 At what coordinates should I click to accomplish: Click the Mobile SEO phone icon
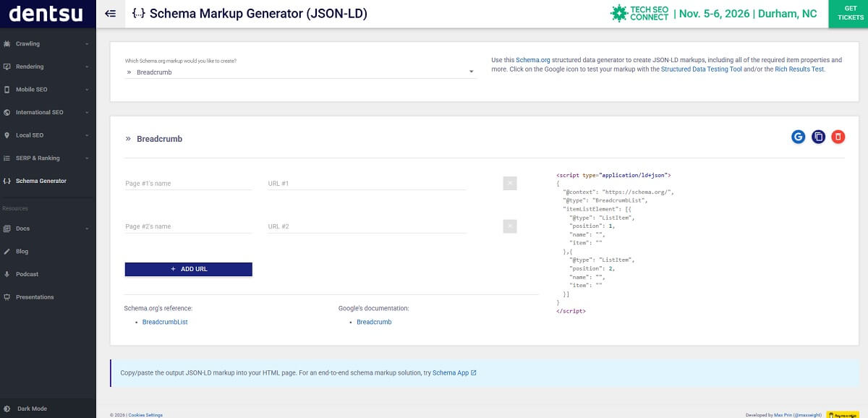(x=7, y=90)
